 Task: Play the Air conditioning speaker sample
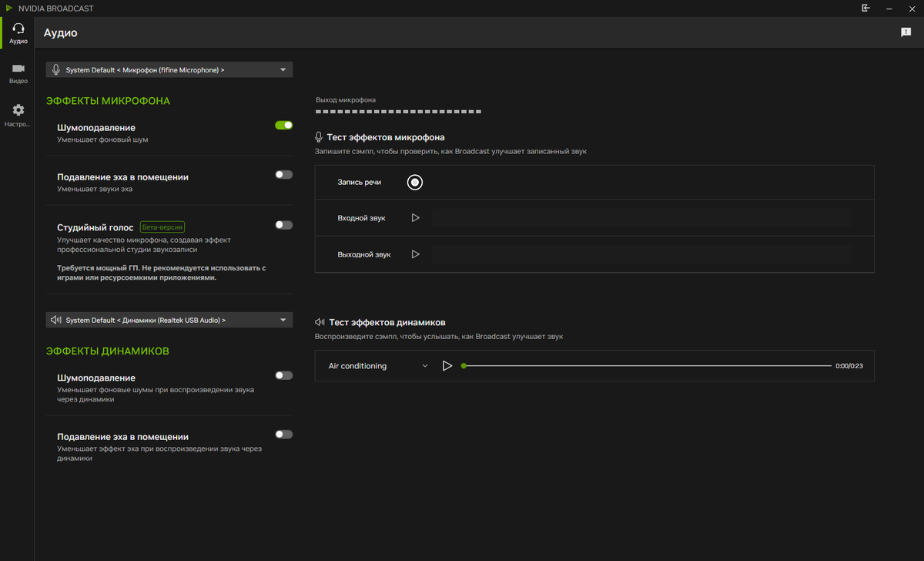(x=447, y=366)
